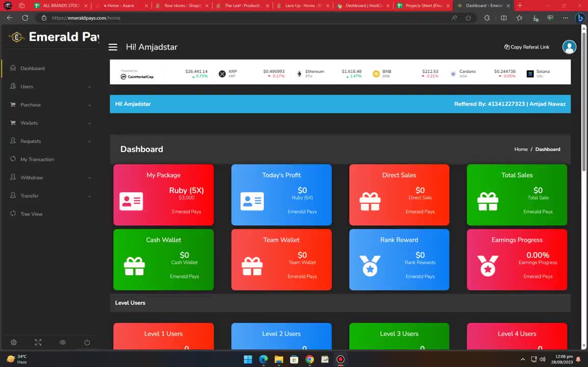Screen dimensions: 588x367
Task: Click the Emerald Pay logo
Action: [54, 37]
